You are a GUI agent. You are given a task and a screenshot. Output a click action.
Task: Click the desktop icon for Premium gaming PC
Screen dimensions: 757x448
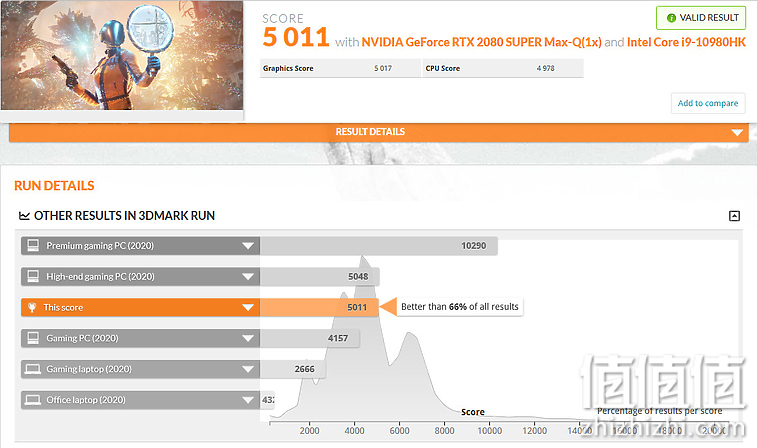(x=33, y=245)
